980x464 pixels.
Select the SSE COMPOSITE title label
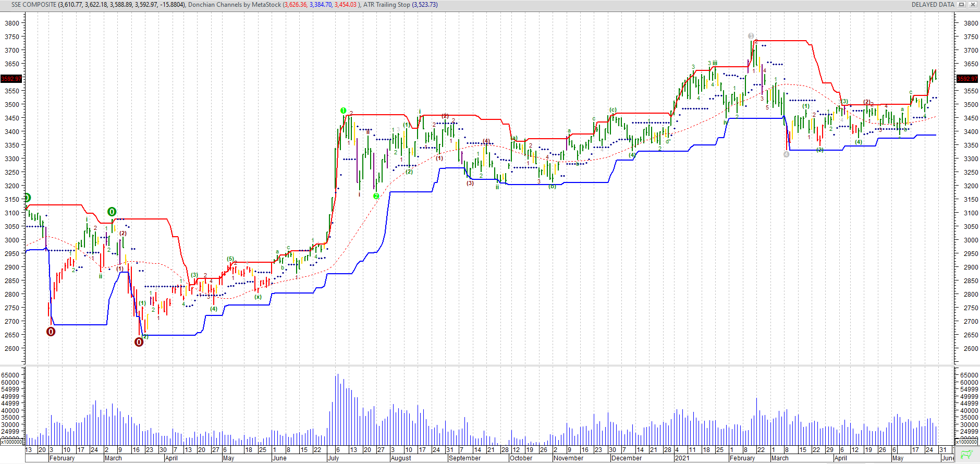[x=33, y=5]
